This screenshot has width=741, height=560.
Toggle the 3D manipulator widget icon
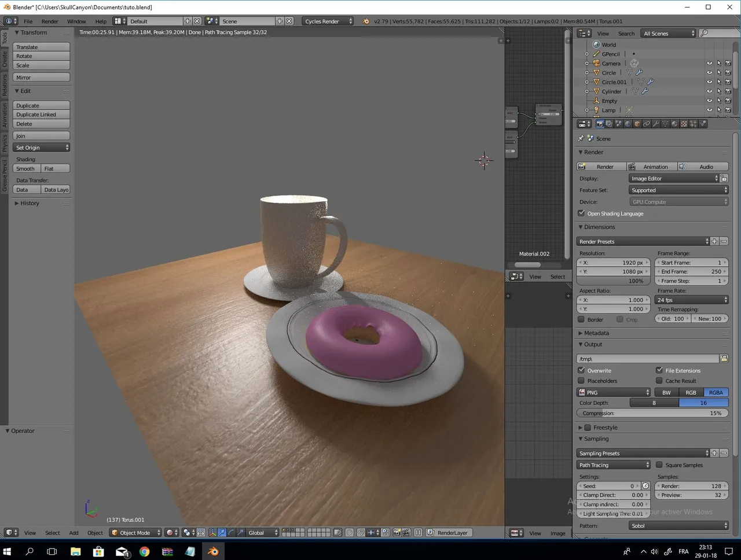[212, 533]
